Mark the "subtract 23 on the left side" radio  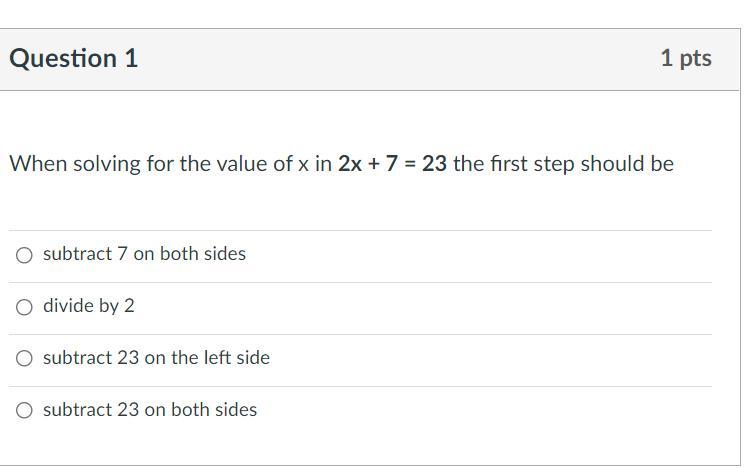tap(24, 359)
